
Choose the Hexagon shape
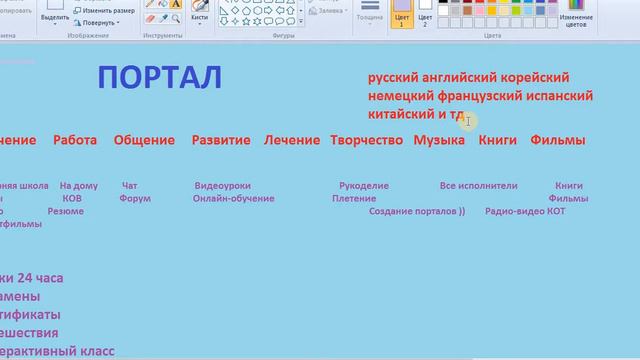(257, 11)
